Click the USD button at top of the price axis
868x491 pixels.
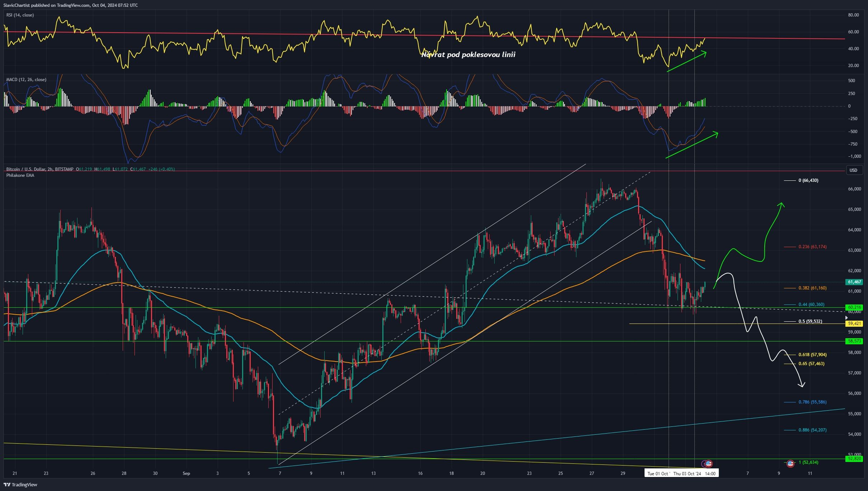pos(854,170)
